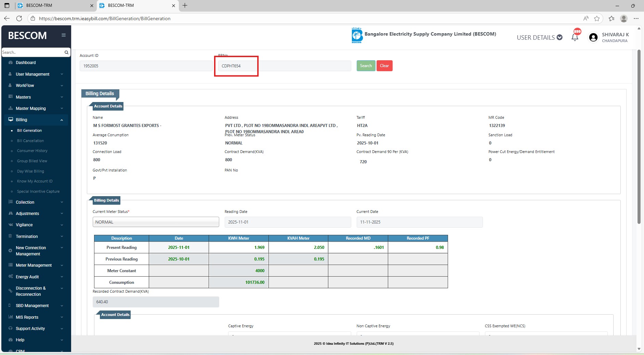Open the USER DETAILS dropdown
The width and height of the screenshot is (644, 355).
pos(539,37)
